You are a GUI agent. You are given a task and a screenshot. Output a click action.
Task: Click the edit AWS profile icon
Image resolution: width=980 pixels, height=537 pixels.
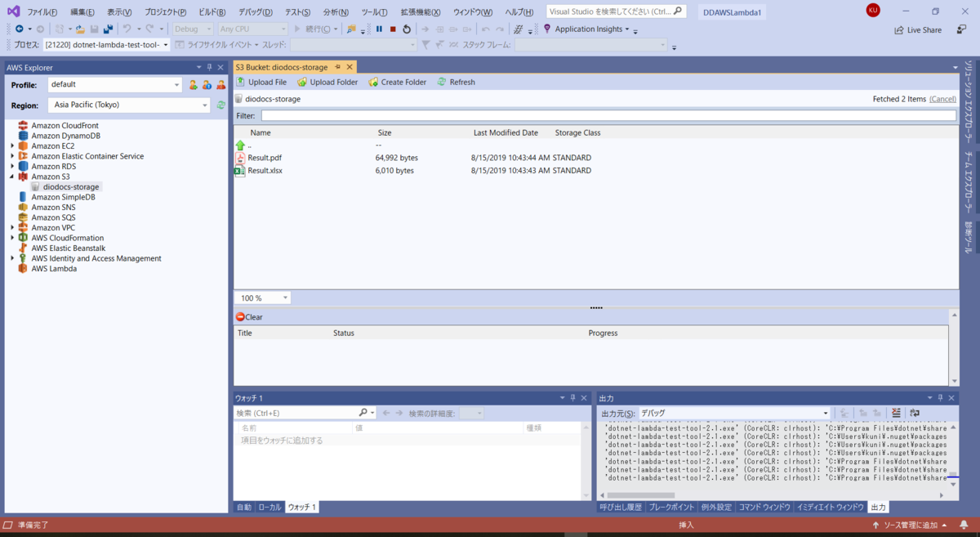207,84
